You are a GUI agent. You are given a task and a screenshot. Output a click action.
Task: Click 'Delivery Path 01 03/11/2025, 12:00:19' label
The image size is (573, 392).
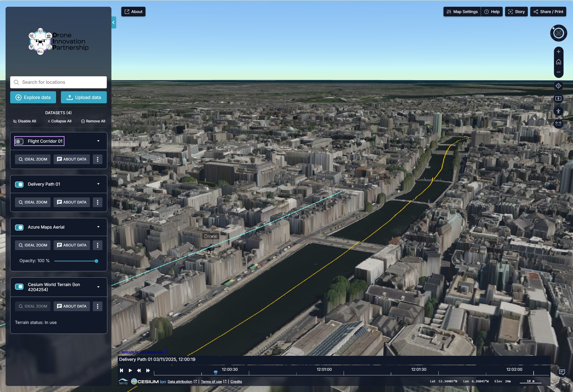point(157,359)
